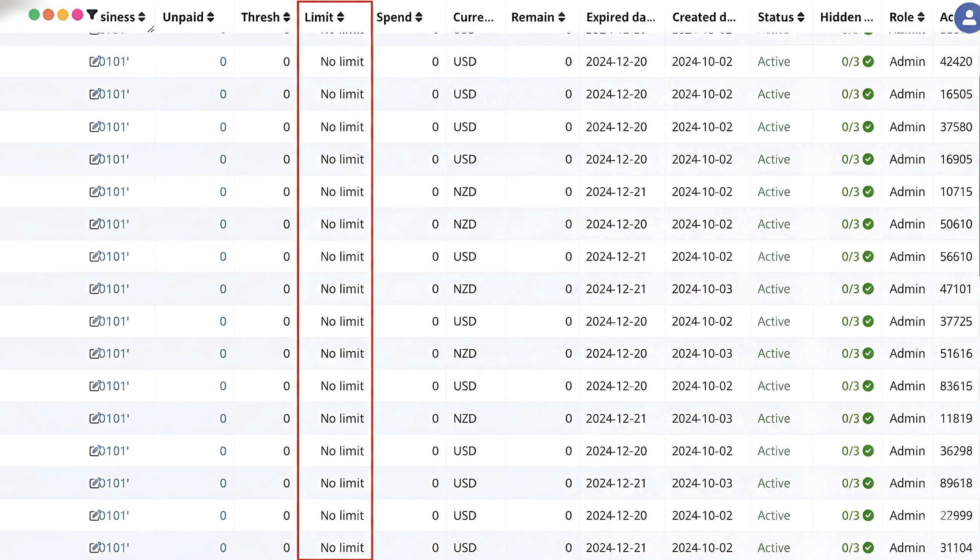The height and width of the screenshot is (560, 980).
Task: Sort the table by Role column
Action: pyautogui.click(x=921, y=17)
